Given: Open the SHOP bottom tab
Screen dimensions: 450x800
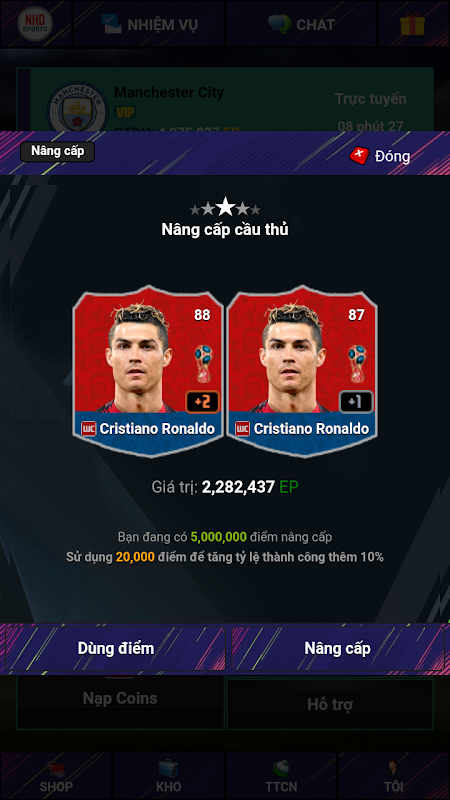Looking at the screenshot, I should (56, 776).
